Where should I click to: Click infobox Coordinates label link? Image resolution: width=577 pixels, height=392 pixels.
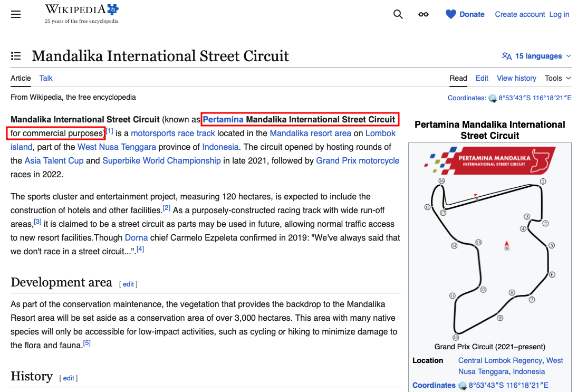click(x=434, y=385)
